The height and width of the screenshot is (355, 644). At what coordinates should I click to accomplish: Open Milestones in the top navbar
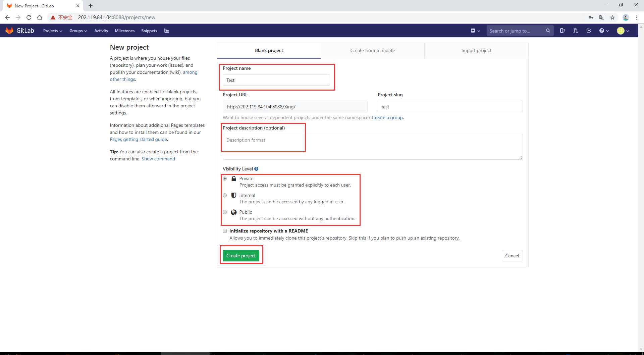point(125,31)
